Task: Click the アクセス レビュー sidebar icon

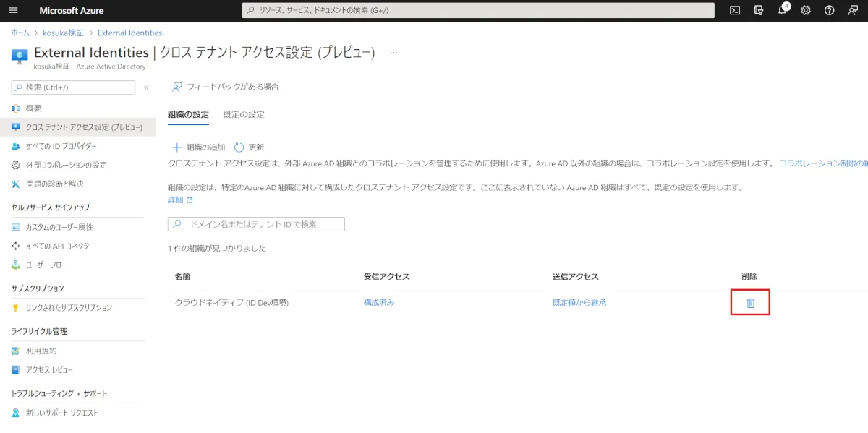Action: pyautogui.click(x=16, y=370)
